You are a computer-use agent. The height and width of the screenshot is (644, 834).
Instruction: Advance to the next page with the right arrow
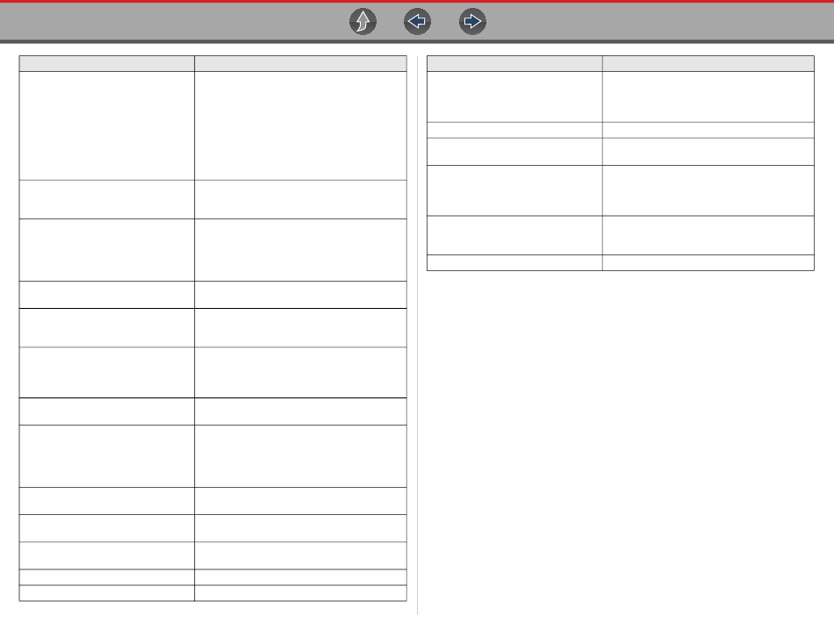click(472, 22)
